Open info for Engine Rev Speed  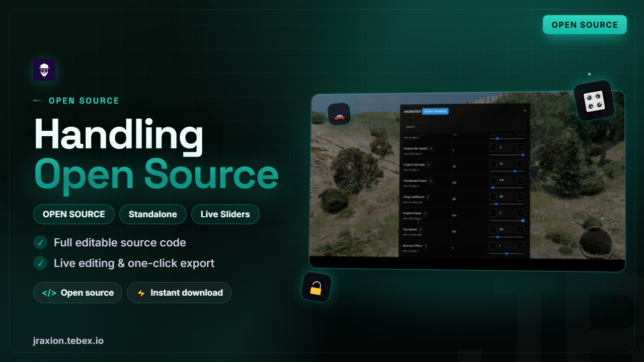pyautogui.click(x=431, y=148)
